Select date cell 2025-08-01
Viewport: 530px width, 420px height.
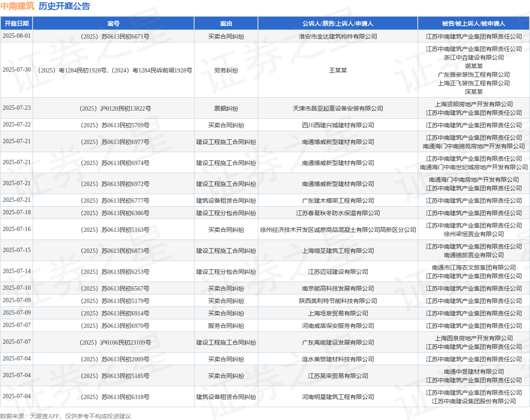[x=17, y=36]
